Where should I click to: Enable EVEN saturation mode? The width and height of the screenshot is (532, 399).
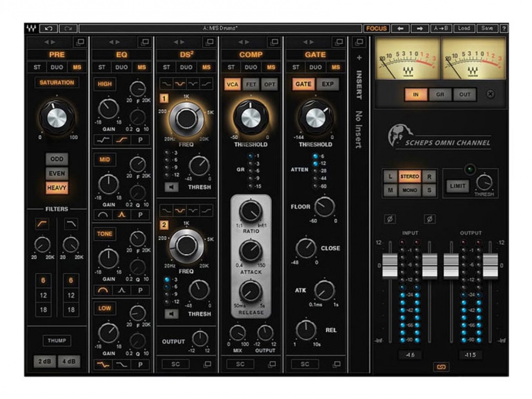point(57,173)
